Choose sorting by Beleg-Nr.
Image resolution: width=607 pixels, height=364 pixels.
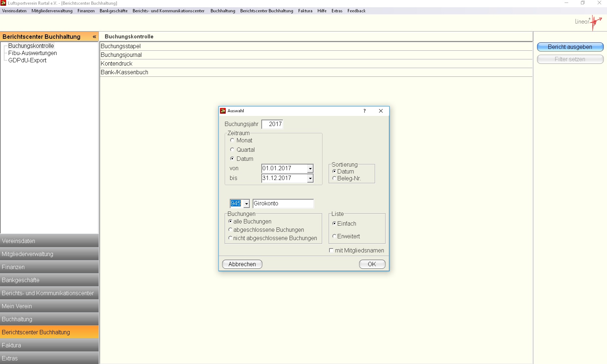point(334,178)
